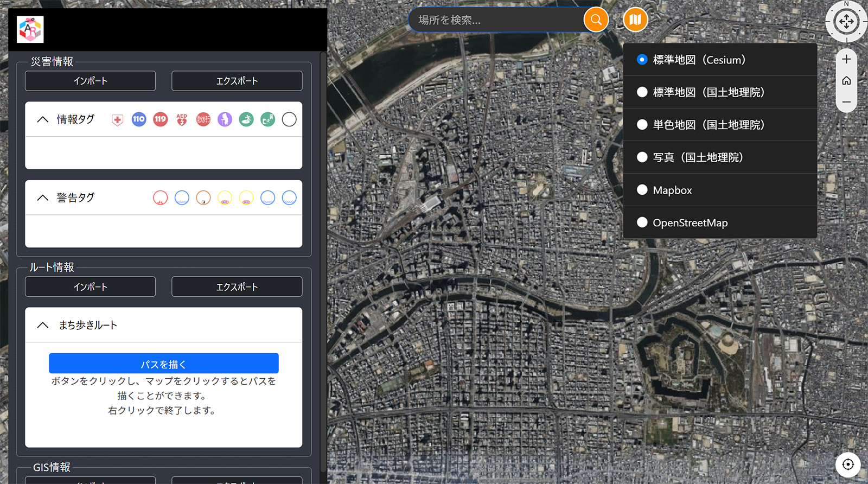
Task: Select the blue 110 police tag
Action: coord(139,119)
